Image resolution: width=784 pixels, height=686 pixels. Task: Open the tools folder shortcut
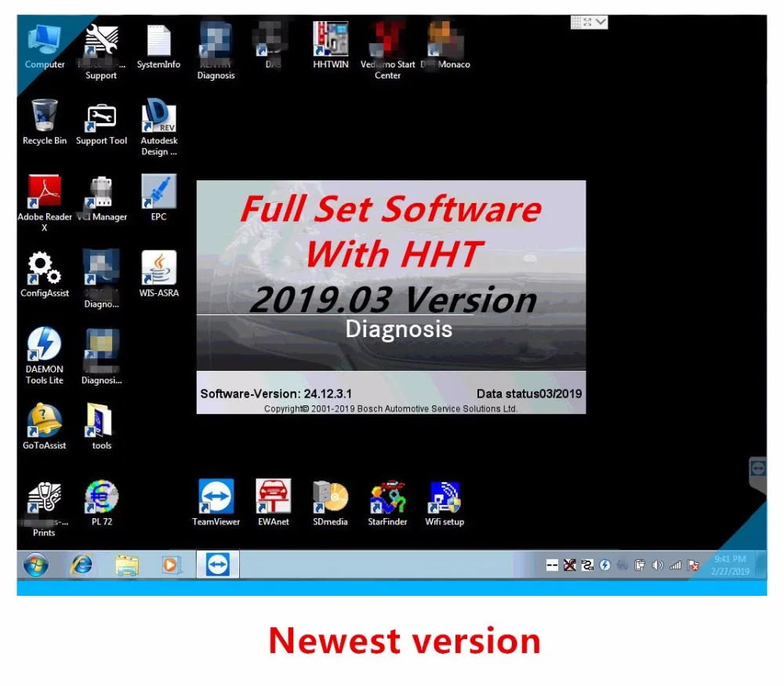click(101, 426)
